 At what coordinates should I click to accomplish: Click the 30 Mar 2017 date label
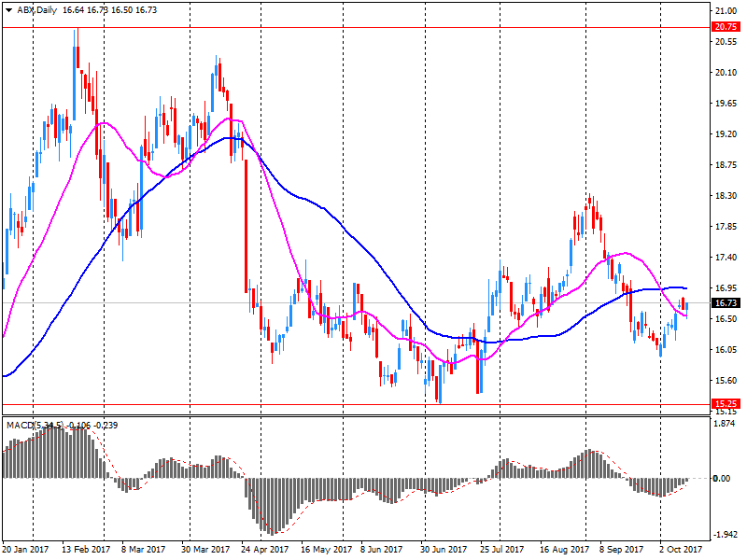(x=205, y=549)
